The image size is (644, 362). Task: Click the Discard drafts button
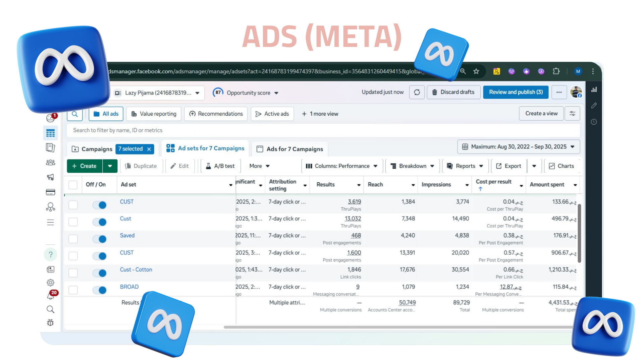(x=453, y=92)
